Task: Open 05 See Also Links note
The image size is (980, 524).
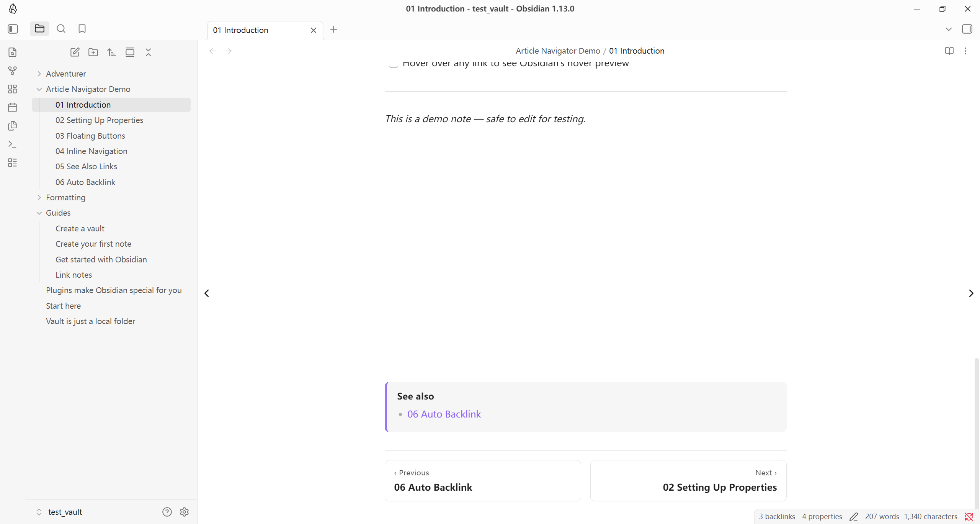Action: coord(111,167)
